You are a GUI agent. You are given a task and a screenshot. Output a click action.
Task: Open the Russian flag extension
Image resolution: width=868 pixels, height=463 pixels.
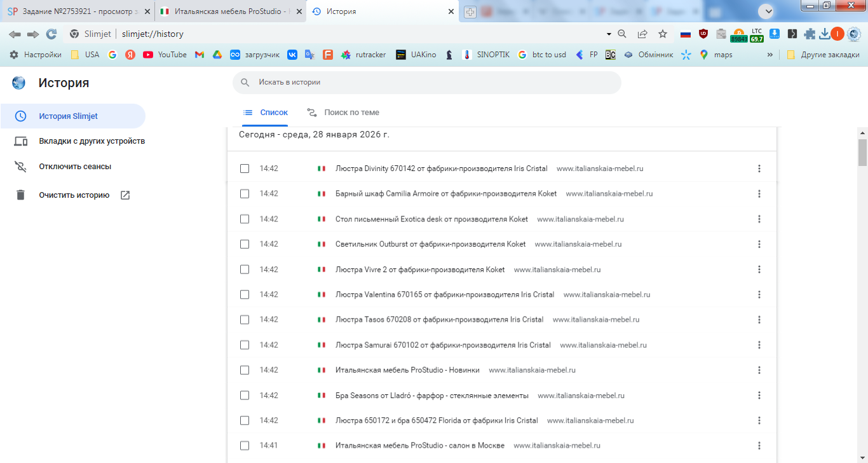[x=686, y=34]
